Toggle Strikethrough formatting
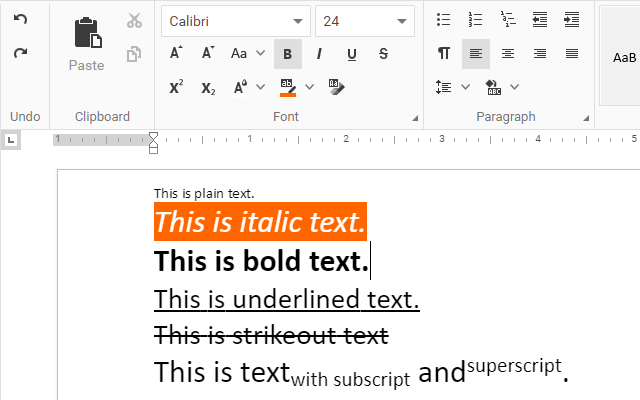 (x=383, y=54)
